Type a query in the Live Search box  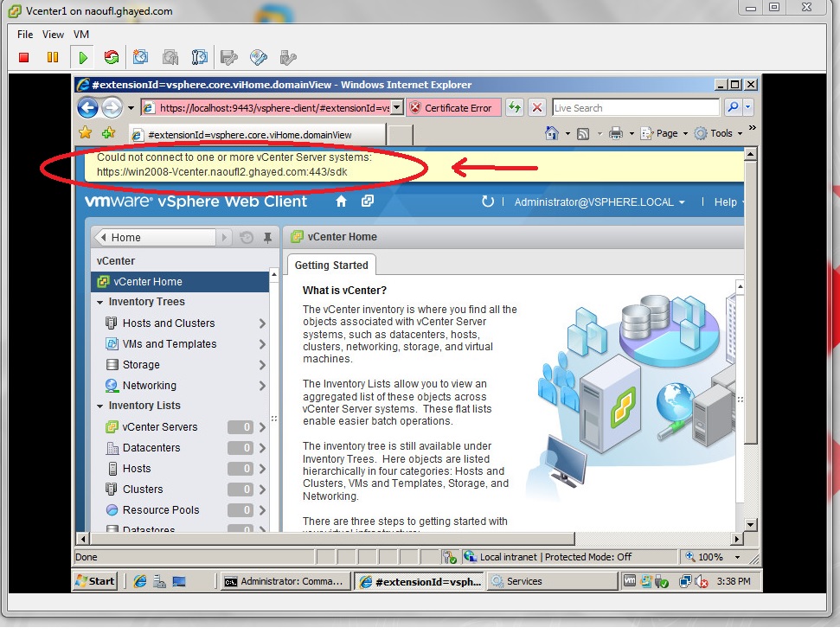[632, 106]
